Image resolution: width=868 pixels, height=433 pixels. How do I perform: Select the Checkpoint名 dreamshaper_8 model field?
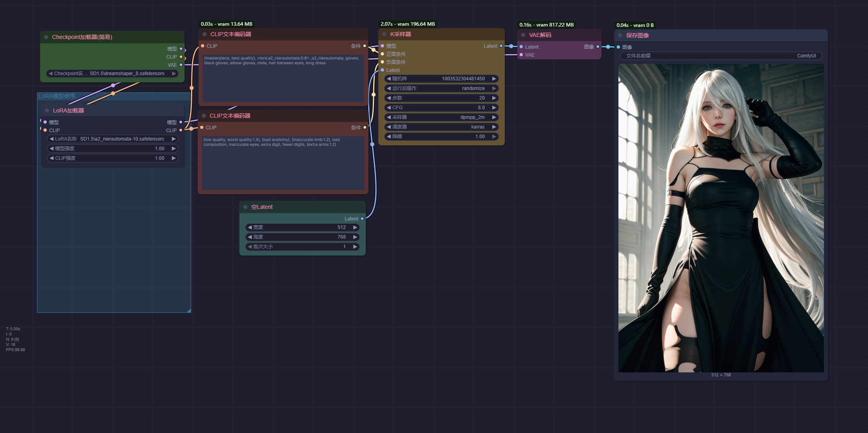112,74
